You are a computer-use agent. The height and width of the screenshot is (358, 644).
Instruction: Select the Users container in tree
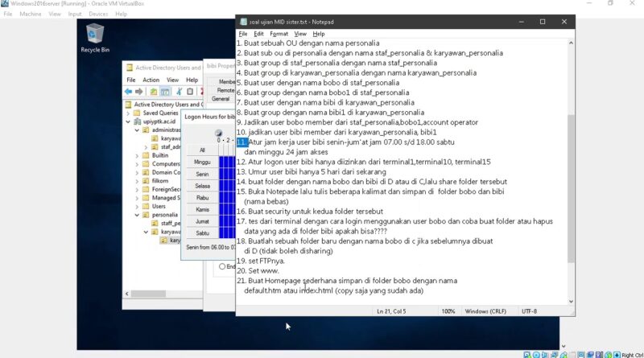coord(159,206)
